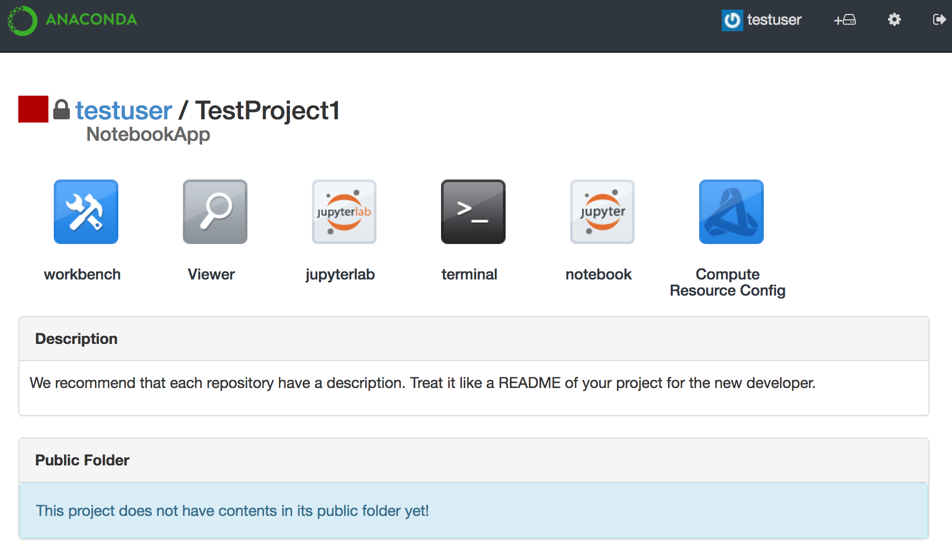Click the TestProject1 title text
This screenshot has height=560, width=952.
coord(268,111)
